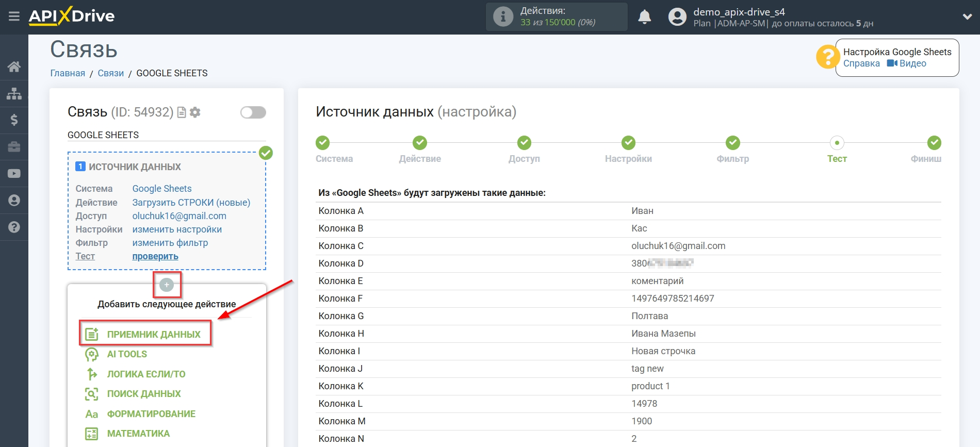Click the Колонка C email value
This screenshot has width=980, height=447.
[x=678, y=246]
